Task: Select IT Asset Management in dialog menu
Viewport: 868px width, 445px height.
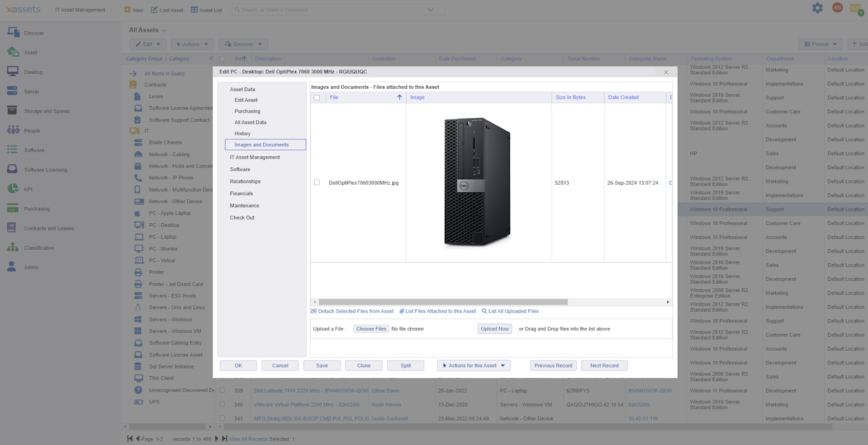Action: 255,157
